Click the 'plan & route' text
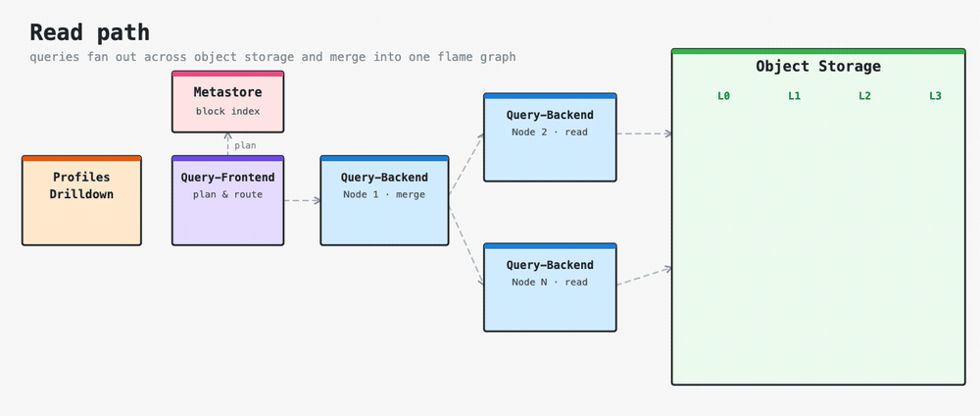The width and height of the screenshot is (980, 416). [228, 194]
